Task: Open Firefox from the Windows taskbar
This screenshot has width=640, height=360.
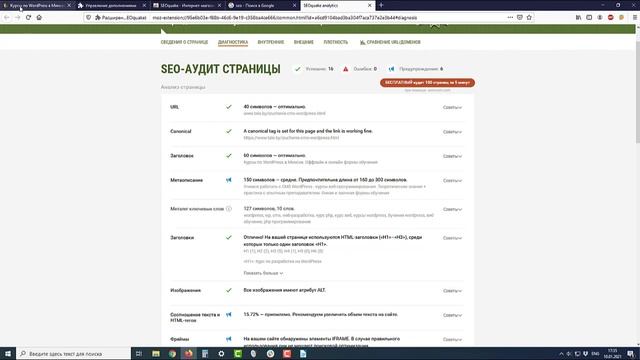Action: [189, 353]
